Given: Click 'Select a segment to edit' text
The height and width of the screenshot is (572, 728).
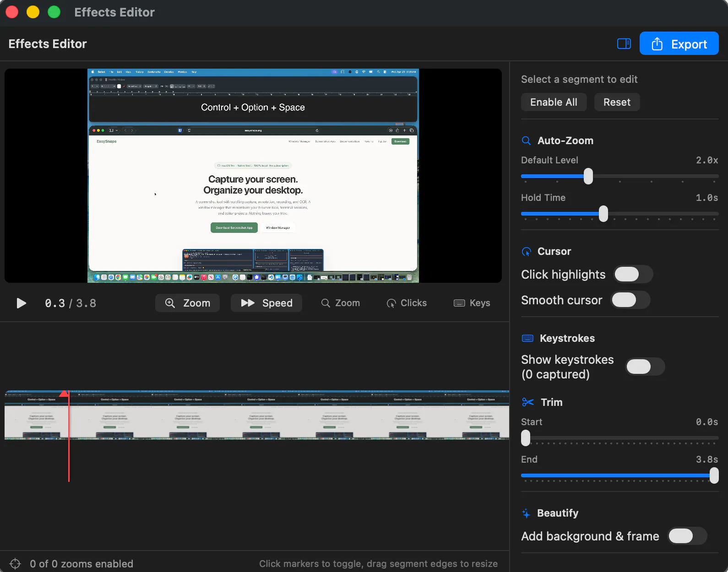Looking at the screenshot, I should [x=579, y=79].
